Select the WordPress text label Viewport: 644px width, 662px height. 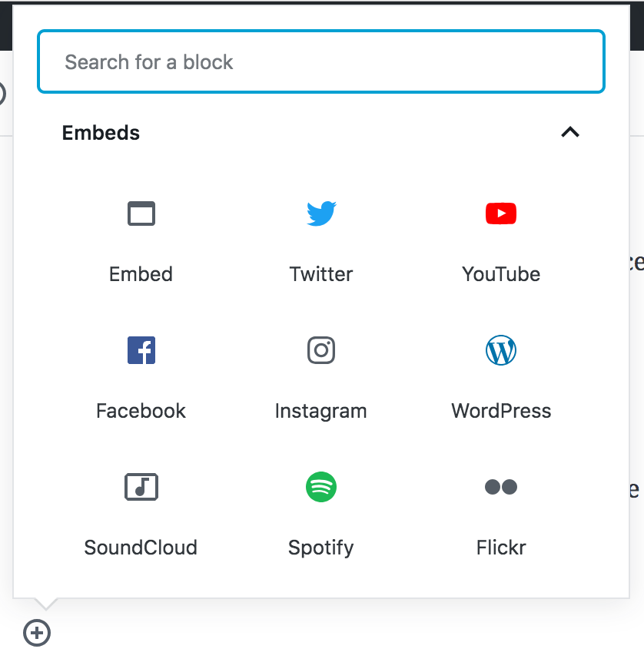tap(501, 411)
